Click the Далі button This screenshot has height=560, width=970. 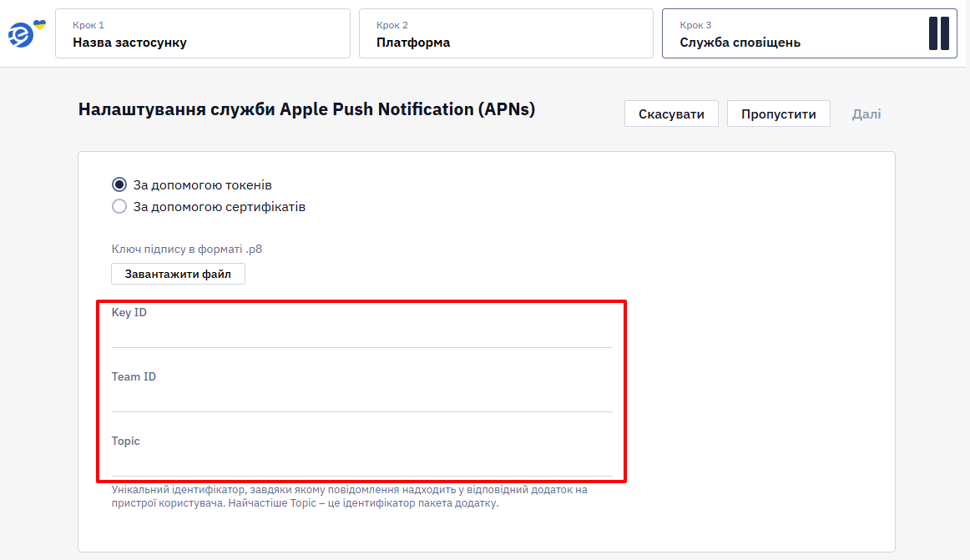pos(866,114)
